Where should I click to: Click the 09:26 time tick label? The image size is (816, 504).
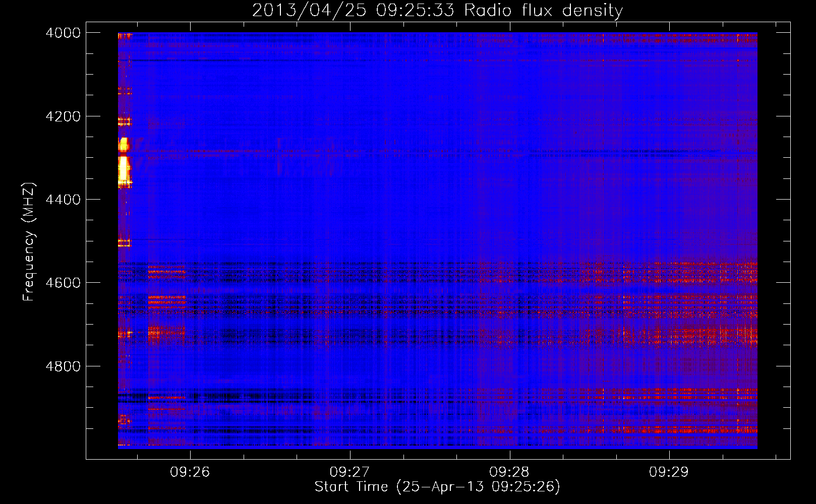(190, 472)
